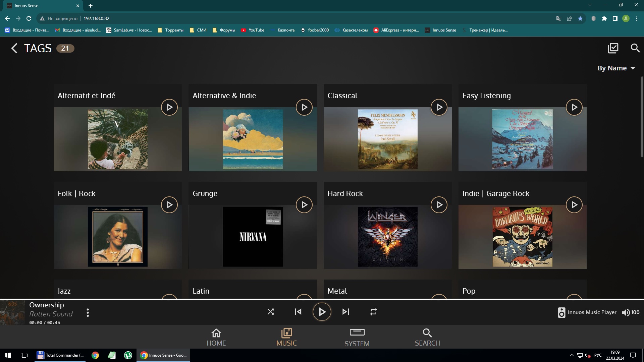Viewport: 644px width, 362px height.
Task: Open the СМИ bookmark folder
Action: (198, 30)
